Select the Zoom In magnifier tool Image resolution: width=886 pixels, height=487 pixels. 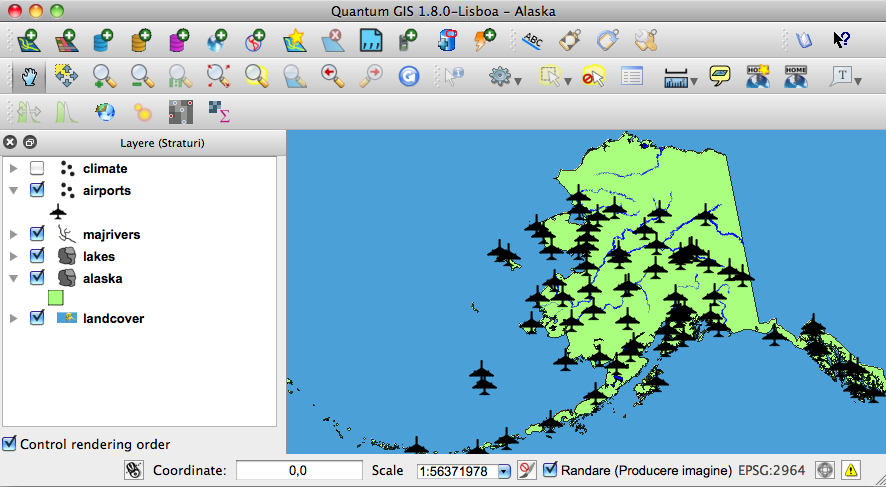coord(105,76)
